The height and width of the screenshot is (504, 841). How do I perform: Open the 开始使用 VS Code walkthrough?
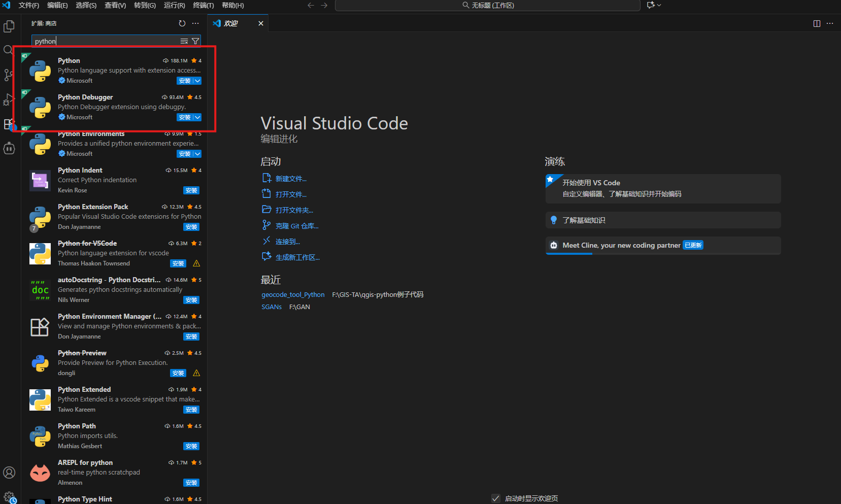(663, 188)
